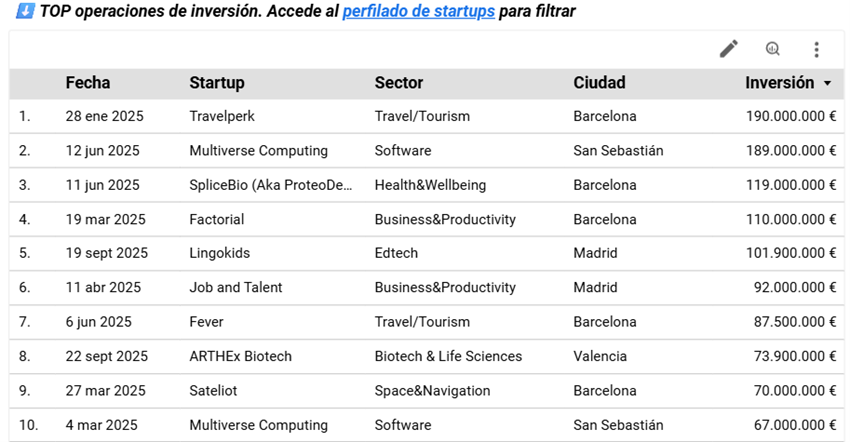Click the 190.000.000 € investment value
This screenshot has width=850, height=442.
(x=790, y=116)
